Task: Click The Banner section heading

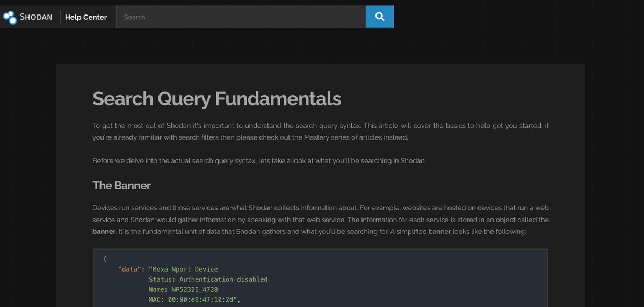Action: 121,186
